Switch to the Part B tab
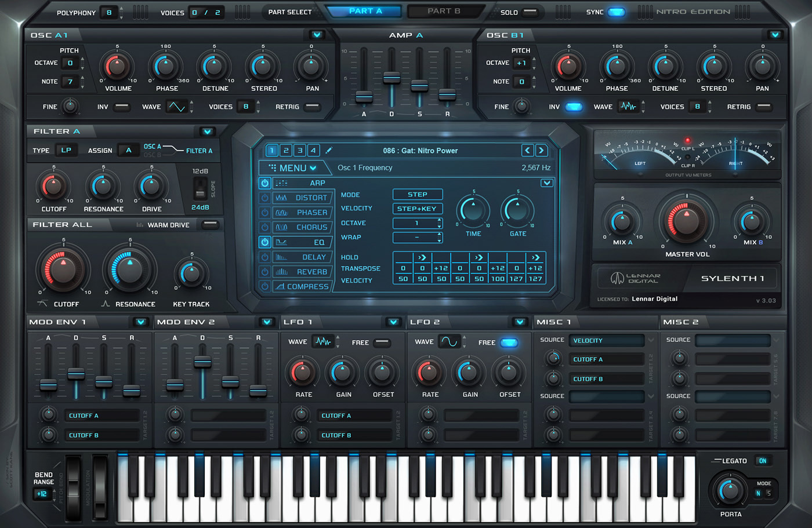Viewport: 812px width, 528px height. [x=444, y=11]
